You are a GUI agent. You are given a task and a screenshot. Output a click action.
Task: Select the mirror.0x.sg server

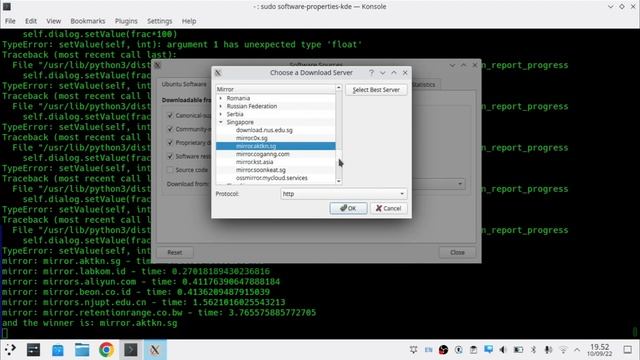point(251,138)
